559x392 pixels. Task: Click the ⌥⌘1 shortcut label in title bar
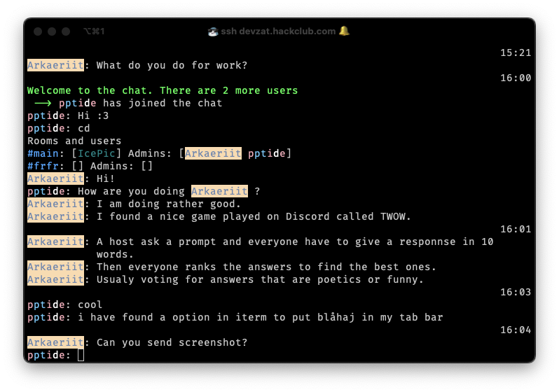coord(94,31)
